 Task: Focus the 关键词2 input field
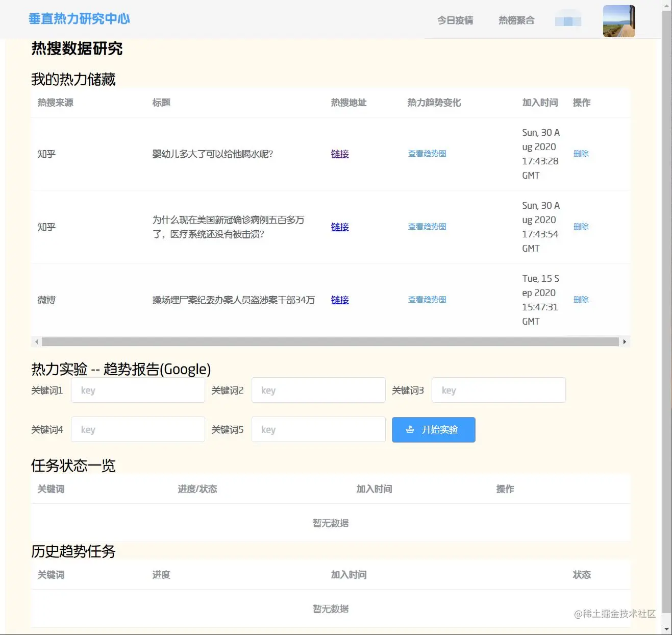click(318, 390)
